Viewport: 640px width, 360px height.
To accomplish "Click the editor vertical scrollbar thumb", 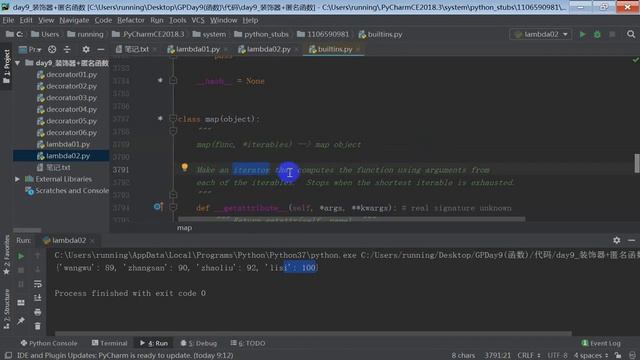I will pyautogui.click(x=637, y=163).
